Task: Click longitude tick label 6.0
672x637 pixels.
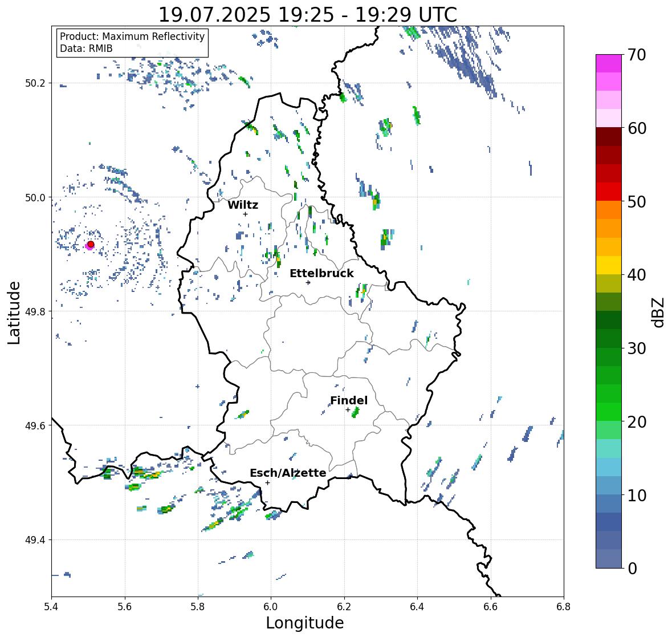Action: pos(271,607)
